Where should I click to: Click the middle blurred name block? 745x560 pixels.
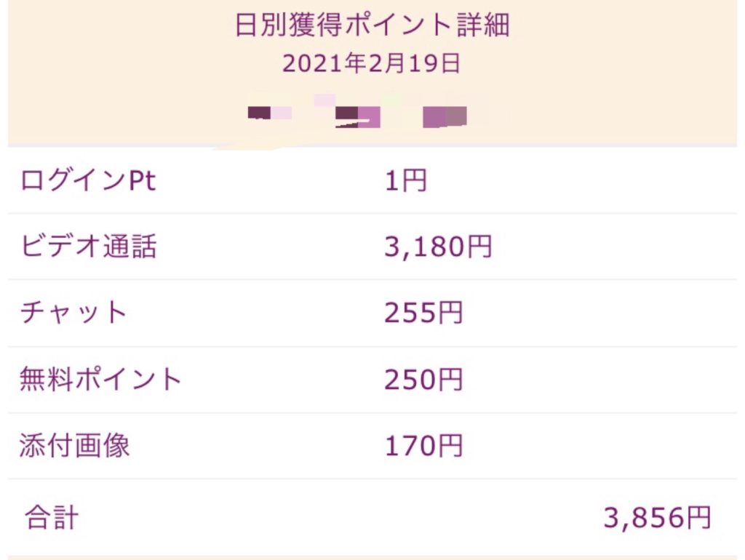(x=358, y=116)
